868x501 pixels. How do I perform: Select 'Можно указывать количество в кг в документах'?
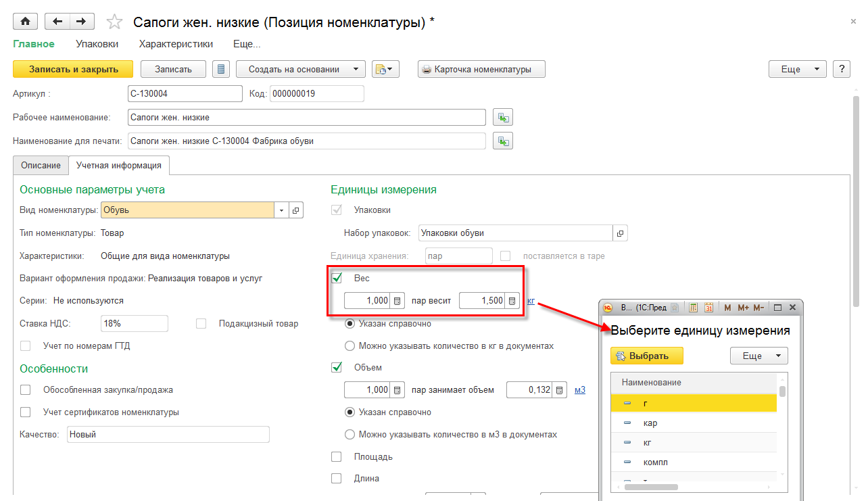point(349,346)
